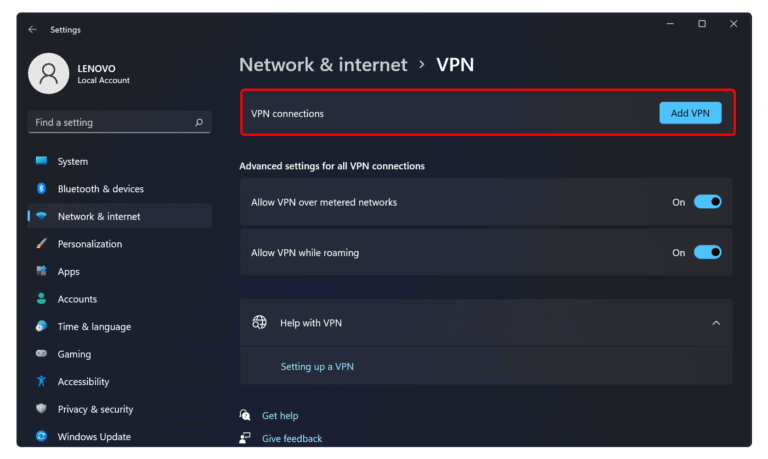Collapse the Help with VPN section
This screenshot has width=768, height=459.
pos(715,323)
